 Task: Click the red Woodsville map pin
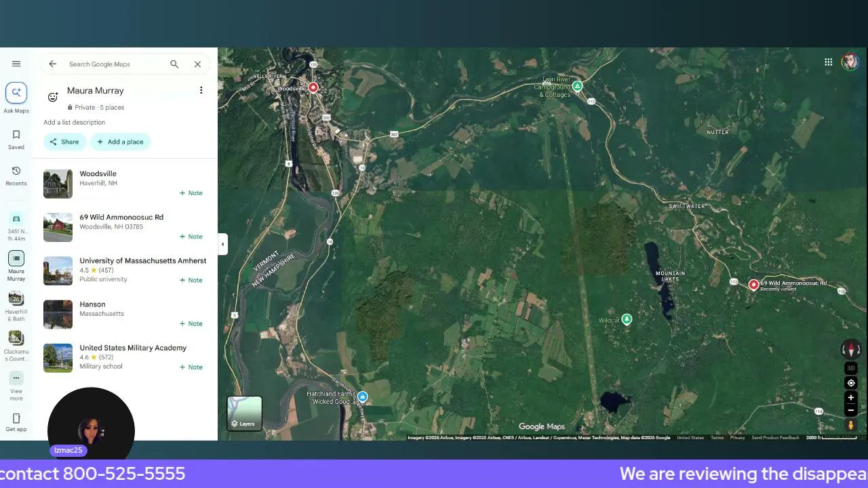click(313, 87)
